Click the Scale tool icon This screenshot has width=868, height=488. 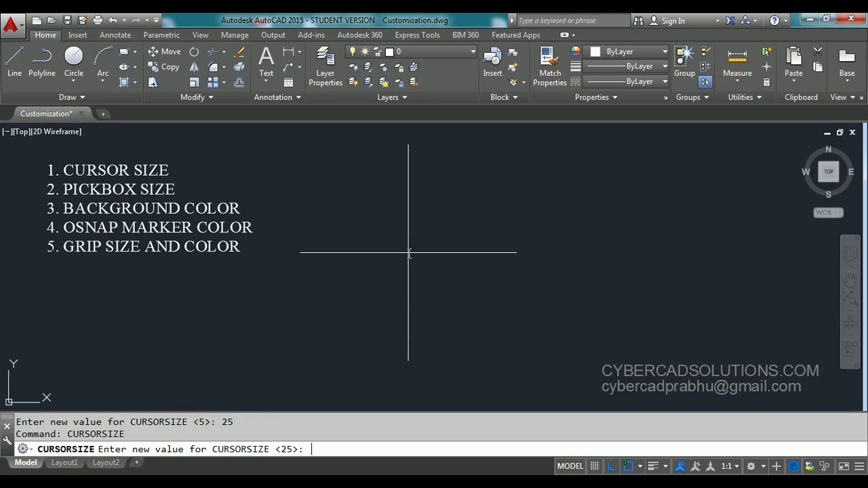click(194, 83)
